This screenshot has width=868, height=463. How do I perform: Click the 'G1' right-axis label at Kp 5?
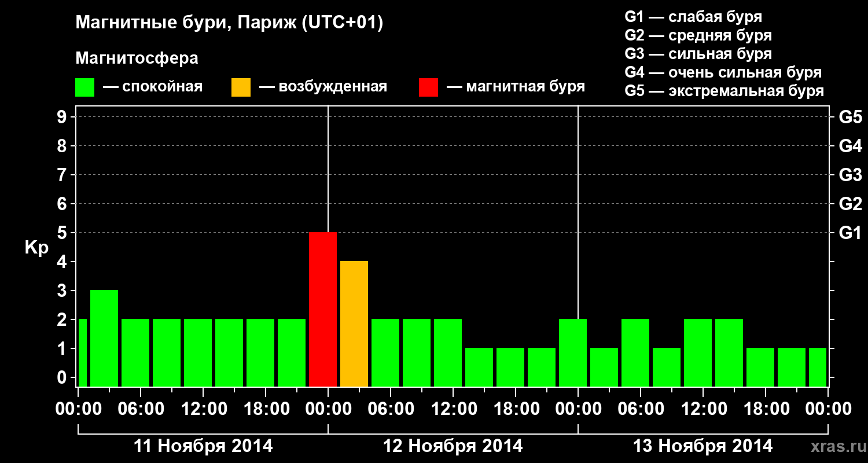(x=851, y=233)
